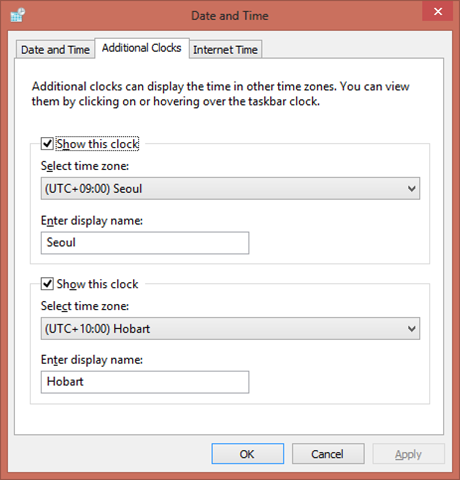Viewport: 460px width, 480px height.
Task: Select the Additional Clocks tab
Action: tap(142, 48)
